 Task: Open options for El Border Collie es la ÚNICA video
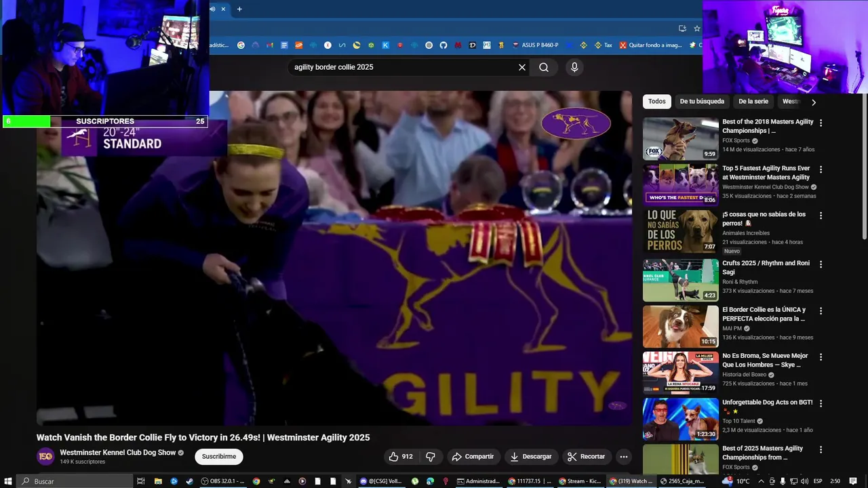[821, 311]
